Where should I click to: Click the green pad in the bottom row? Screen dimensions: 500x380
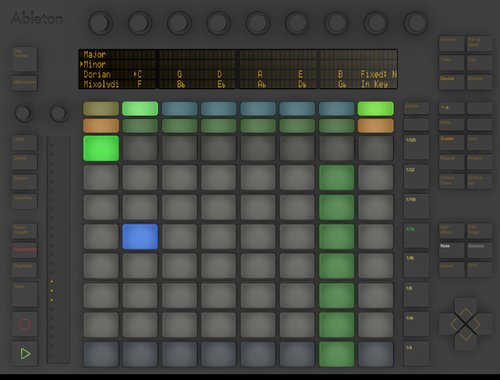(337, 354)
